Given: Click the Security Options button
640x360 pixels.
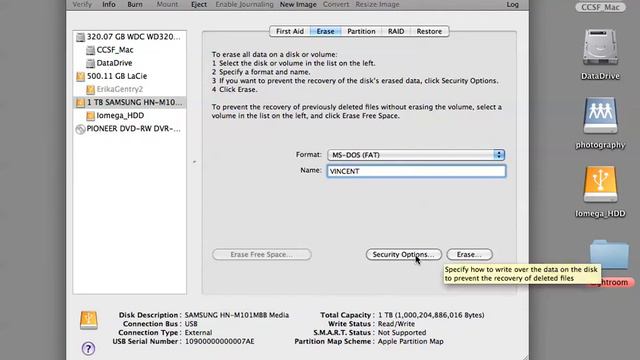Looking at the screenshot, I should (x=403, y=254).
